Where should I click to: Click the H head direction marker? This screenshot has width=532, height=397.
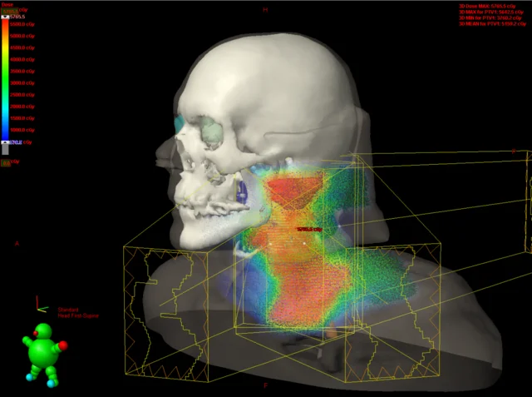point(265,10)
